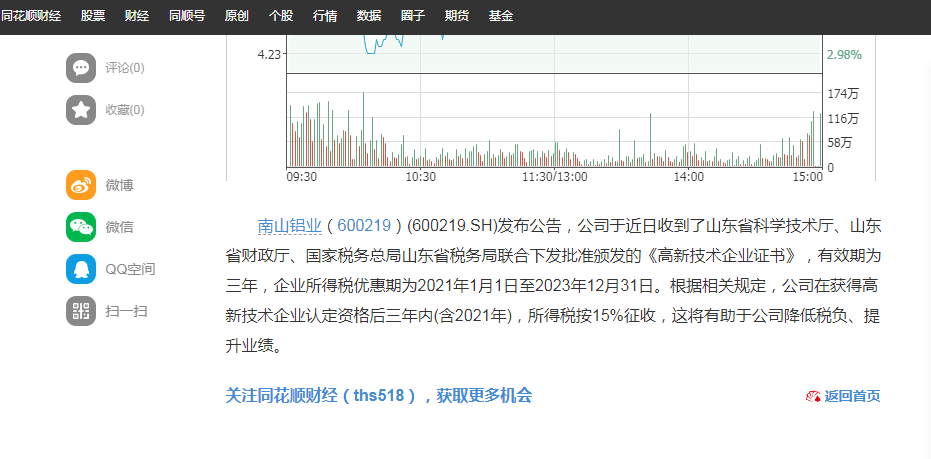Open the 数据 navigation item

pyautogui.click(x=369, y=16)
